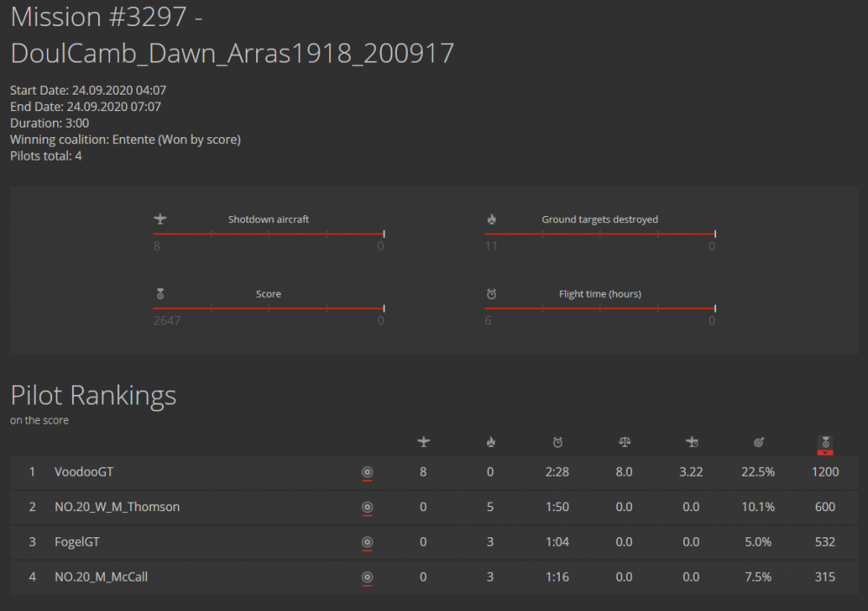Click the Duration: 3:00 line
This screenshot has height=611, width=868.
tap(49, 123)
